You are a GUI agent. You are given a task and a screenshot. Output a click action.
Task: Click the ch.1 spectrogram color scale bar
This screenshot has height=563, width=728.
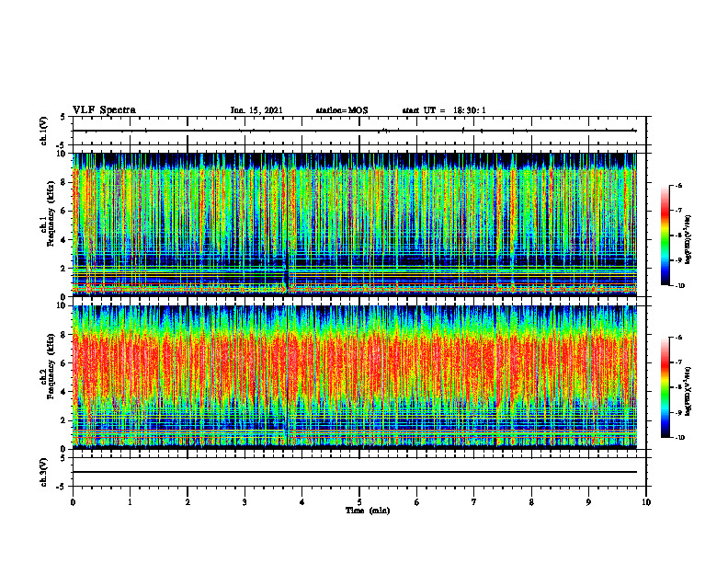pyautogui.click(x=665, y=236)
